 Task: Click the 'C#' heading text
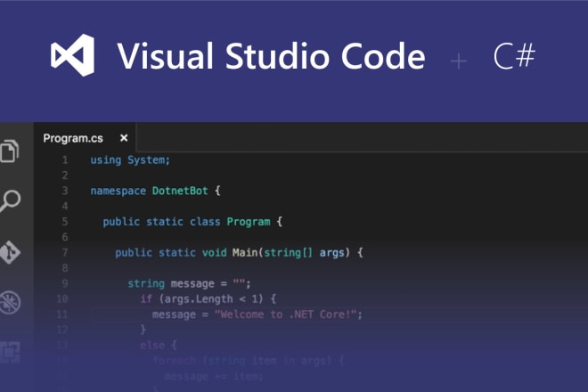point(514,56)
